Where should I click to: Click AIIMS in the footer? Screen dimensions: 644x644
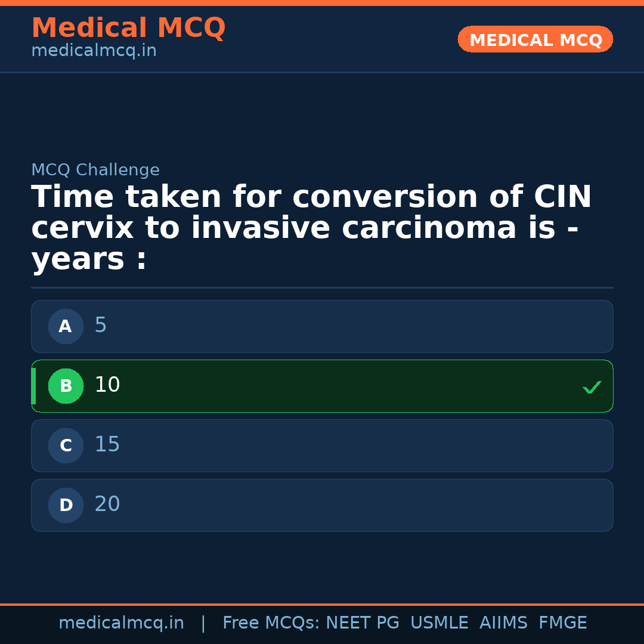(x=503, y=623)
